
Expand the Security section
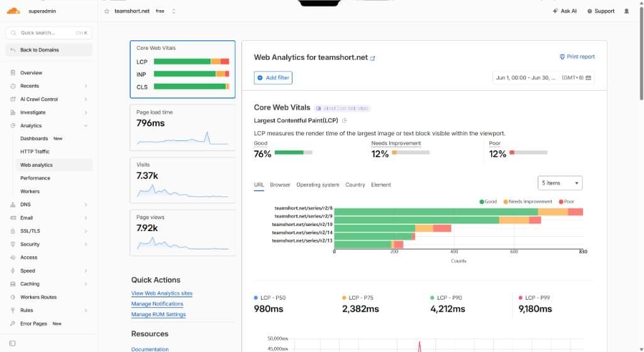pyautogui.click(x=86, y=244)
